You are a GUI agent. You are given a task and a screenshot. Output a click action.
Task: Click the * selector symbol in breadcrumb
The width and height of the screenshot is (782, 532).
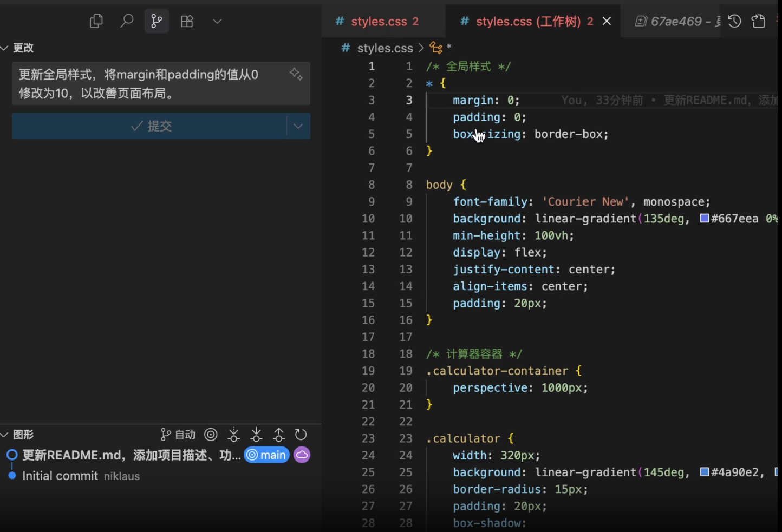click(x=441, y=48)
